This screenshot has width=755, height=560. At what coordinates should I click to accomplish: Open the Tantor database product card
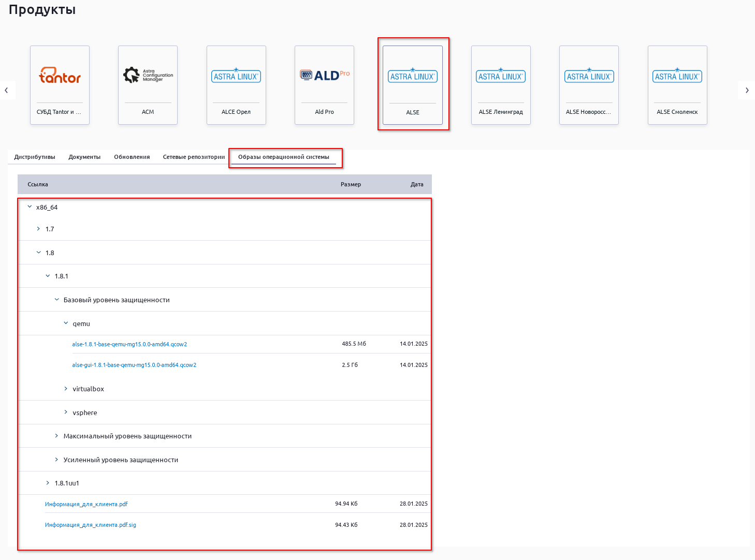[60, 85]
